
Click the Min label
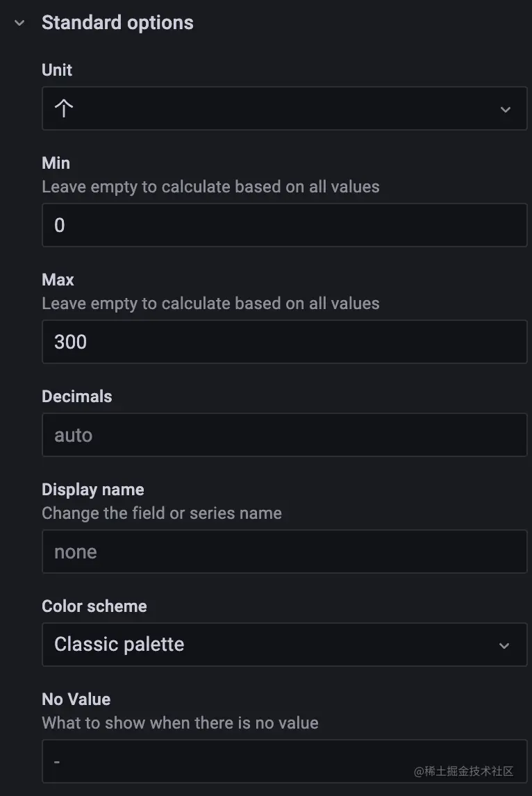click(x=56, y=163)
